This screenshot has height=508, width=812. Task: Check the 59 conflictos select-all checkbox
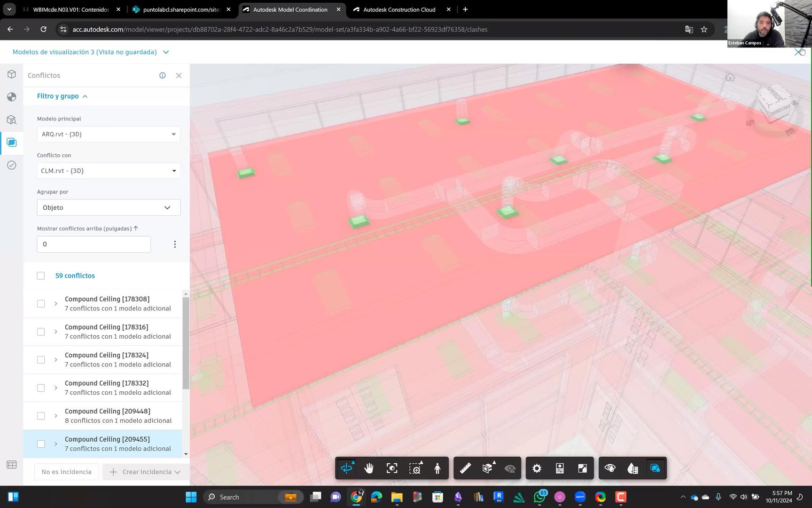coord(41,276)
